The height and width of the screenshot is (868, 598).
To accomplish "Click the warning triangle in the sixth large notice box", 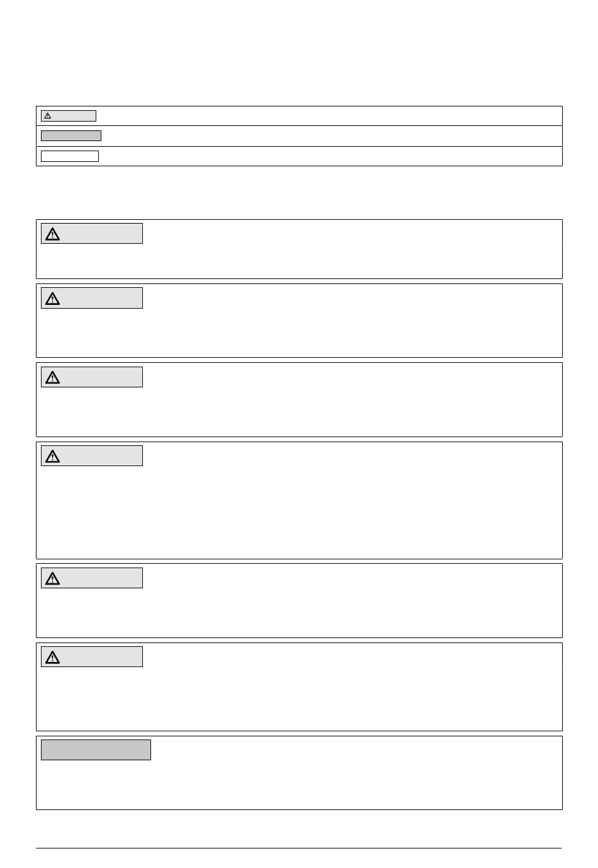I will tap(53, 658).
